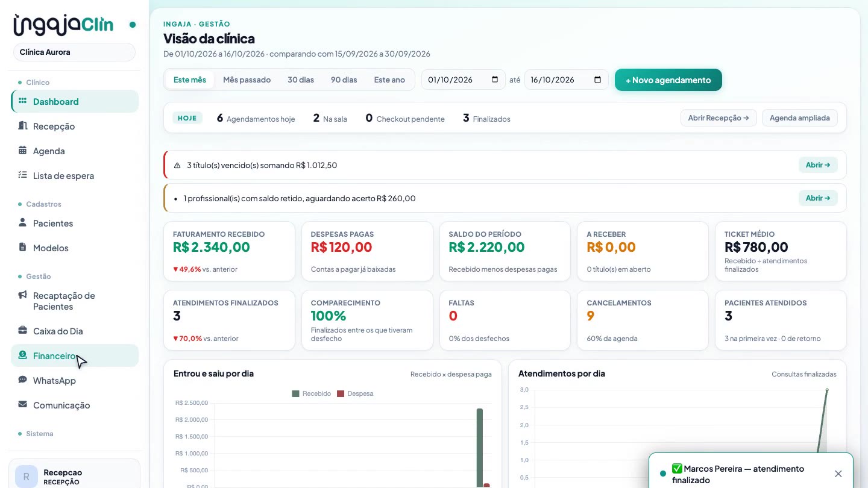868x488 pixels.
Task: Open Caixa do Dia via its briefcase icon
Action: click(23, 331)
